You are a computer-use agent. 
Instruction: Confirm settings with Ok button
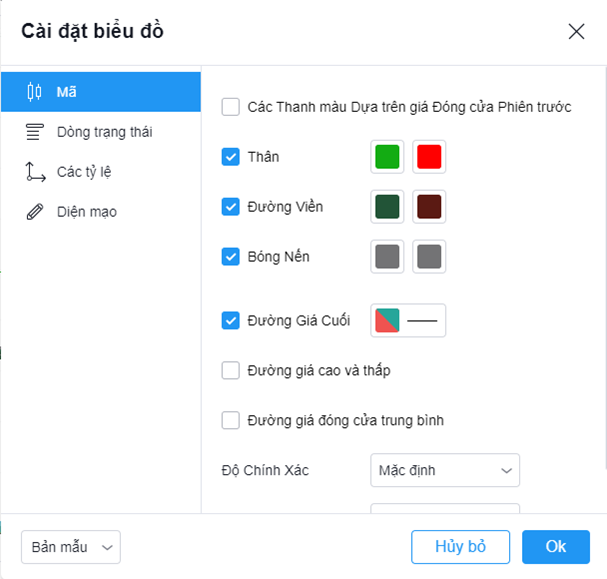click(x=556, y=547)
